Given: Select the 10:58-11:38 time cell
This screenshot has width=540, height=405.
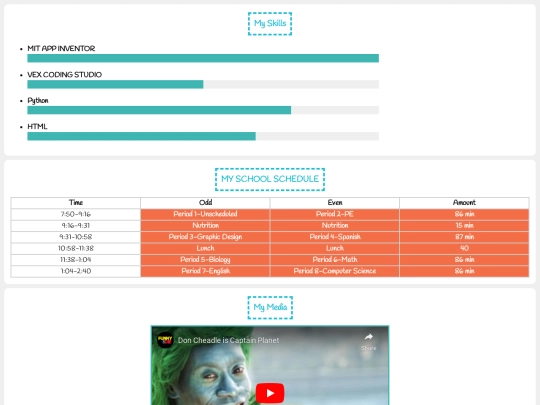Looking at the screenshot, I should [x=76, y=248].
